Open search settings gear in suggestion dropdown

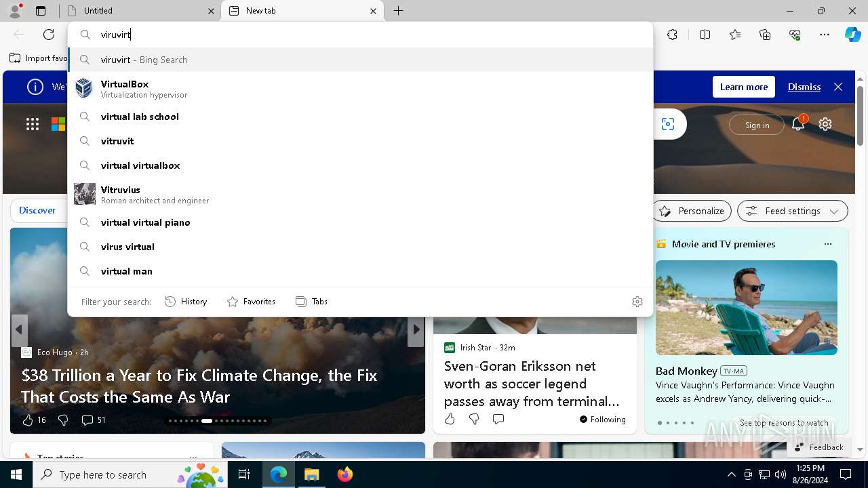pyautogui.click(x=637, y=302)
